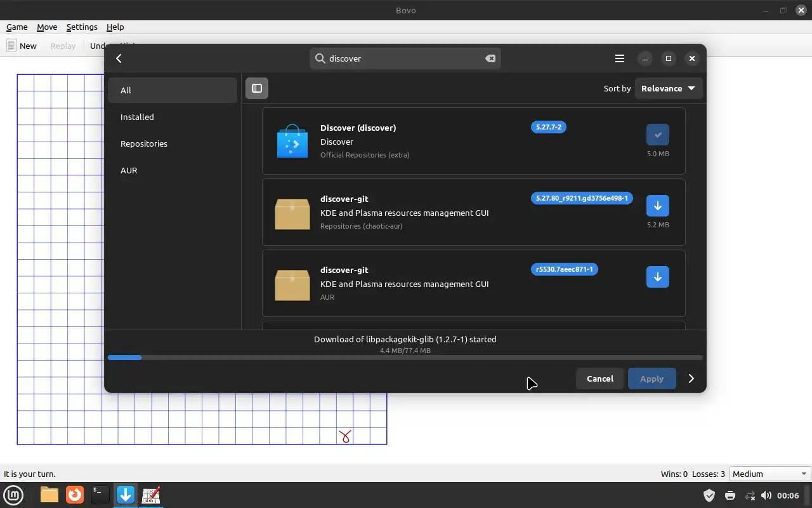The image size is (812, 508).
Task: Cancel the pending transaction
Action: (600, 378)
